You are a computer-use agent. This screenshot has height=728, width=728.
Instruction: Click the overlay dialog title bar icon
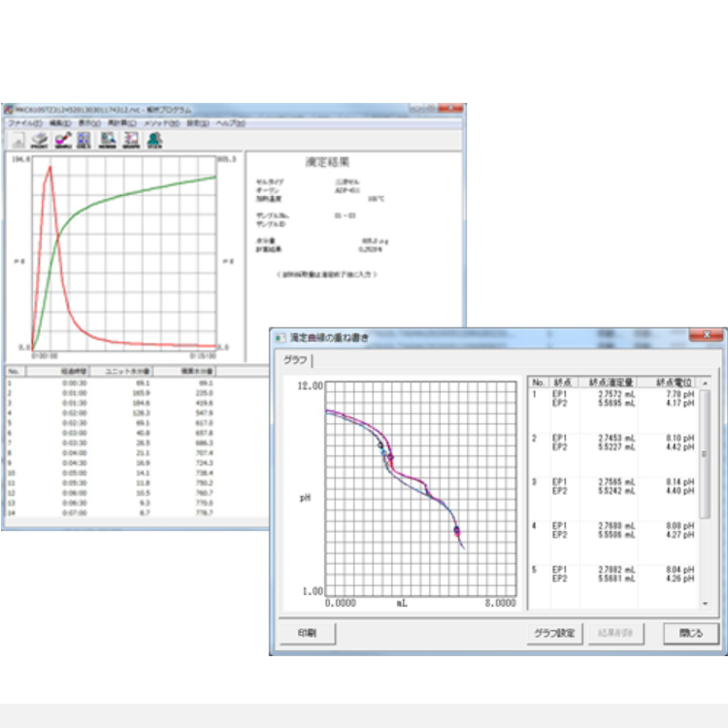[x=281, y=337]
